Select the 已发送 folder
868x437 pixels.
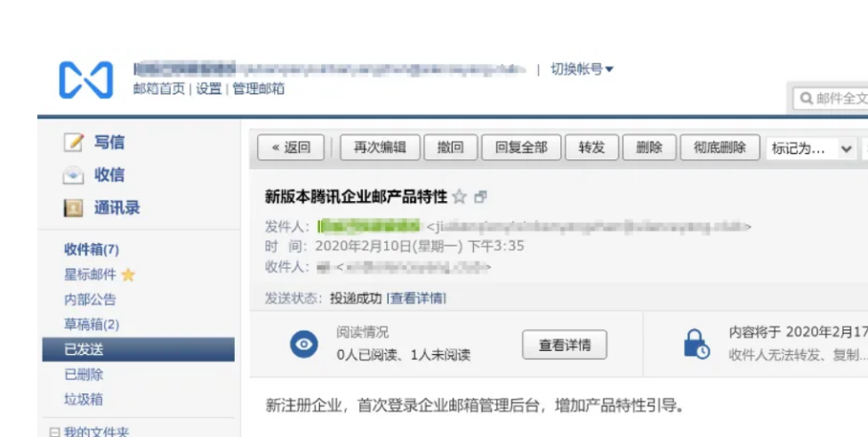click(139, 350)
